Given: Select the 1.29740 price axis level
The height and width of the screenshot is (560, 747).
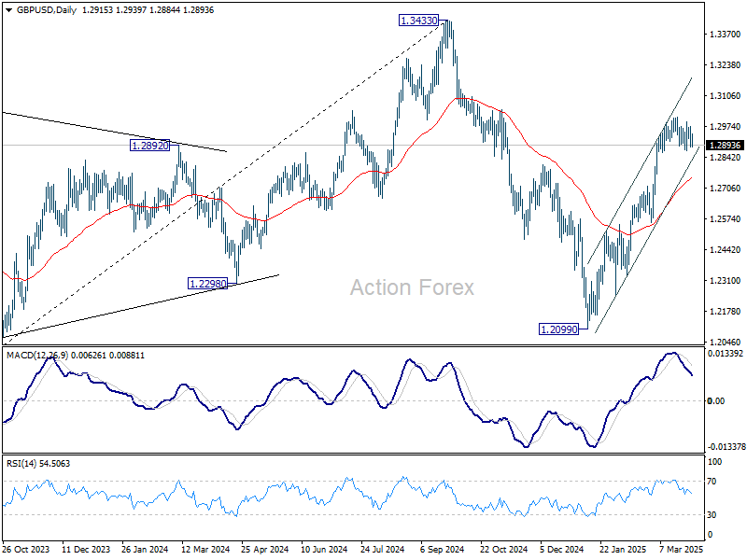Looking at the screenshot, I should pyautogui.click(x=726, y=127).
